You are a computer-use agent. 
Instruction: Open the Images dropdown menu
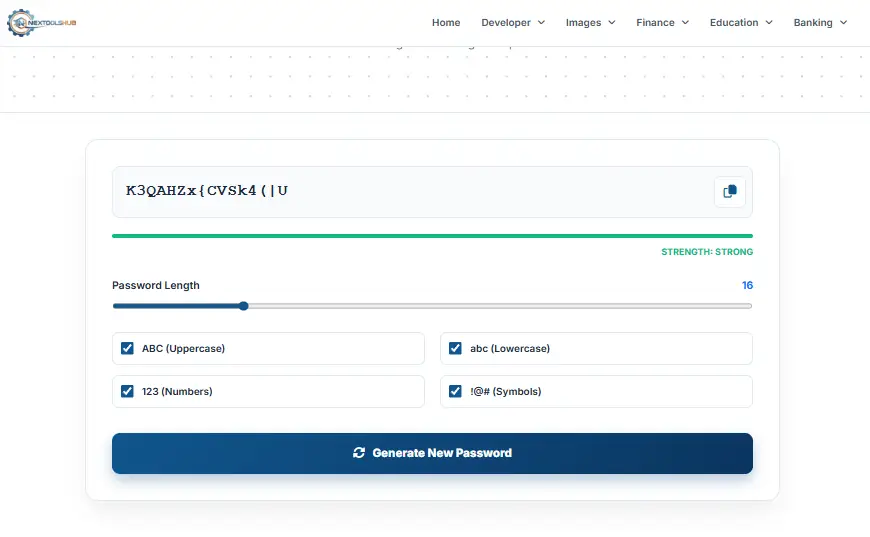(x=590, y=23)
